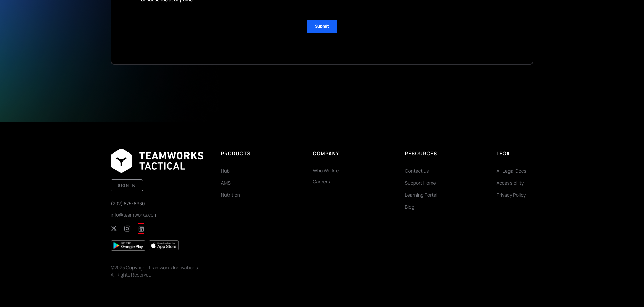
Task: Open the Hub product page
Action: coord(225,171)
